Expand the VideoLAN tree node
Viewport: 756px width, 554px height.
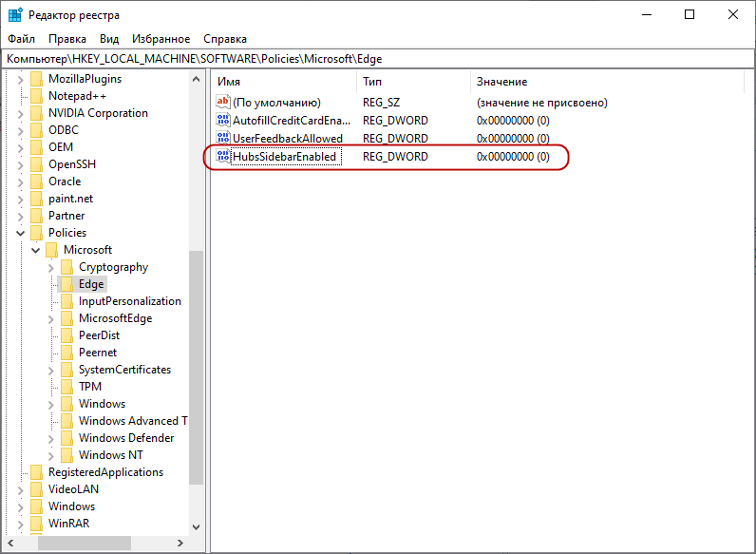coord(20,489)
